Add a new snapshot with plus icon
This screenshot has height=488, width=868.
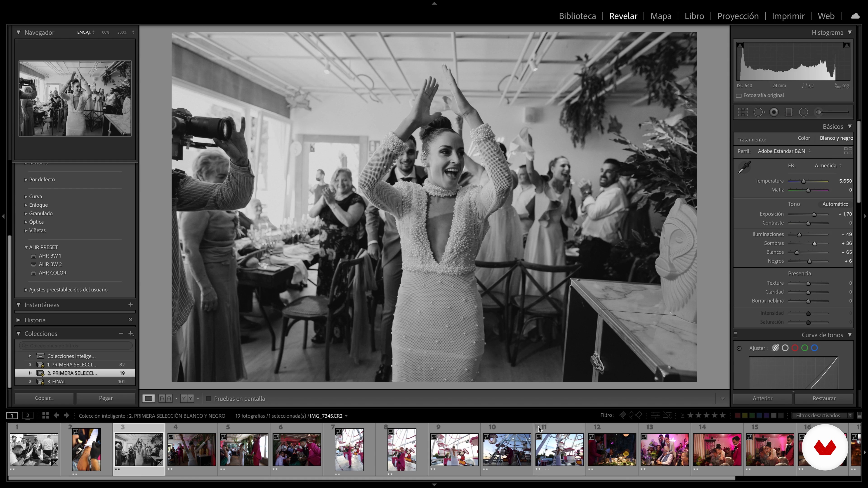[x=130, y=305]
